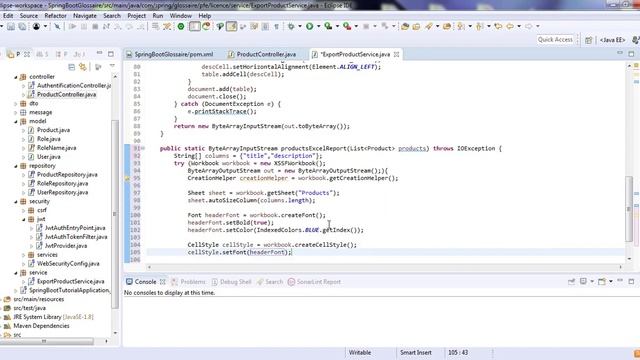
Task: Click the Save toolbar icon
Action: (x=11, y=27)
